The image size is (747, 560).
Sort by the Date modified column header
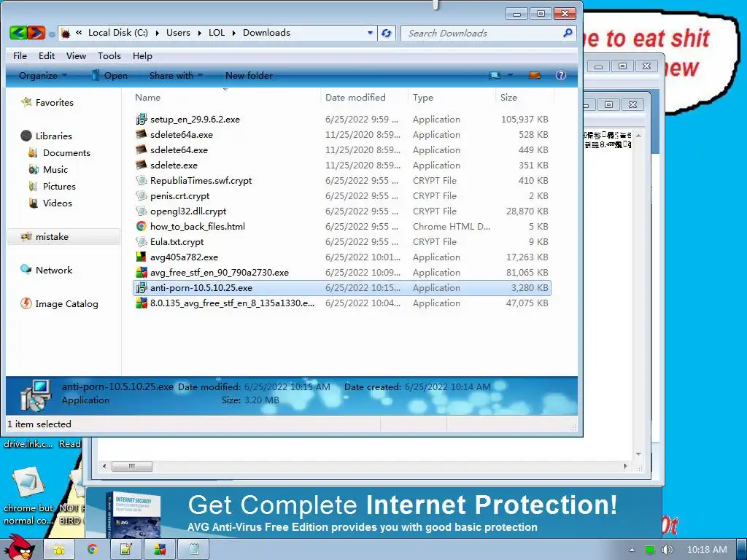pyautogui.click(x=365, y=97)
